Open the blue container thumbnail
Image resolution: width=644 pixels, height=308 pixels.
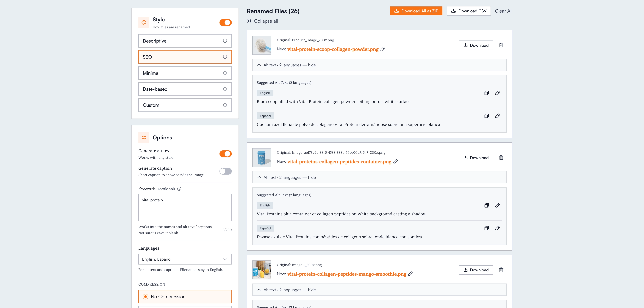tap(262, 157)
